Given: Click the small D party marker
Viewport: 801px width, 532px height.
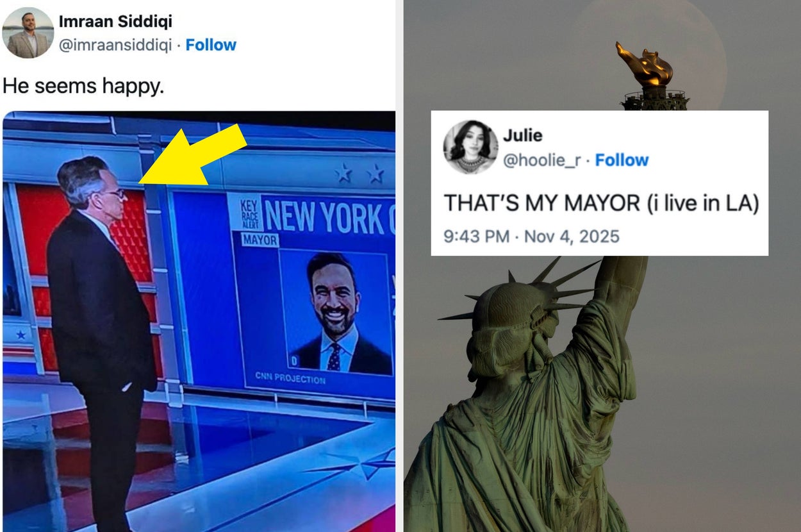Looking at the screenshot, I should pos(294,362).
